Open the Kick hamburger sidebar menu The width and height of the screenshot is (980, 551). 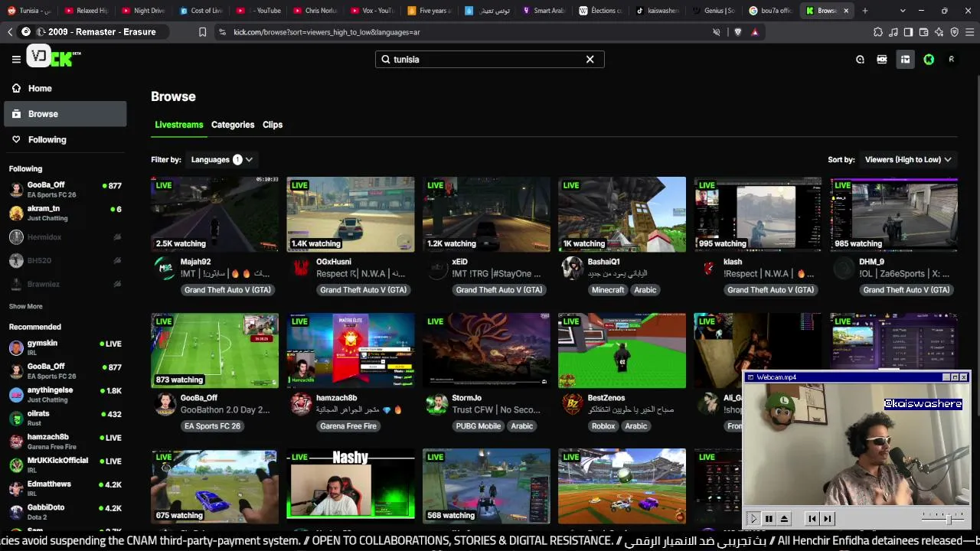(x=16, y=59)
